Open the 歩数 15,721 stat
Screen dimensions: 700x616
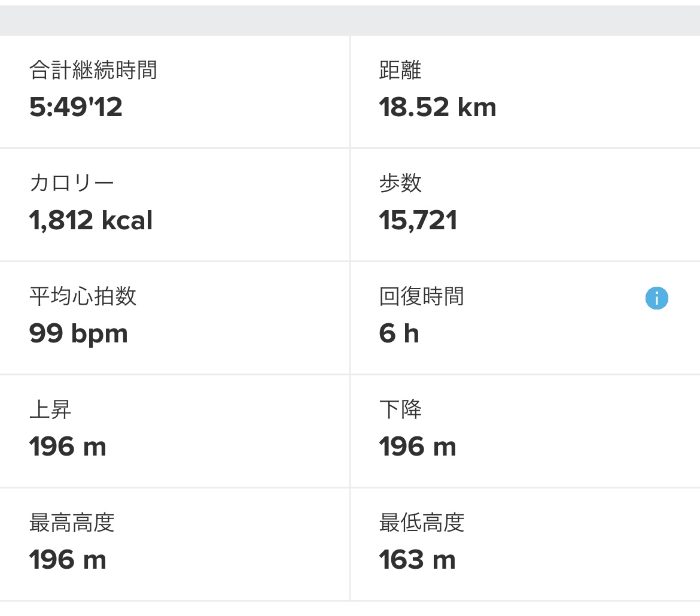point(525,205)
